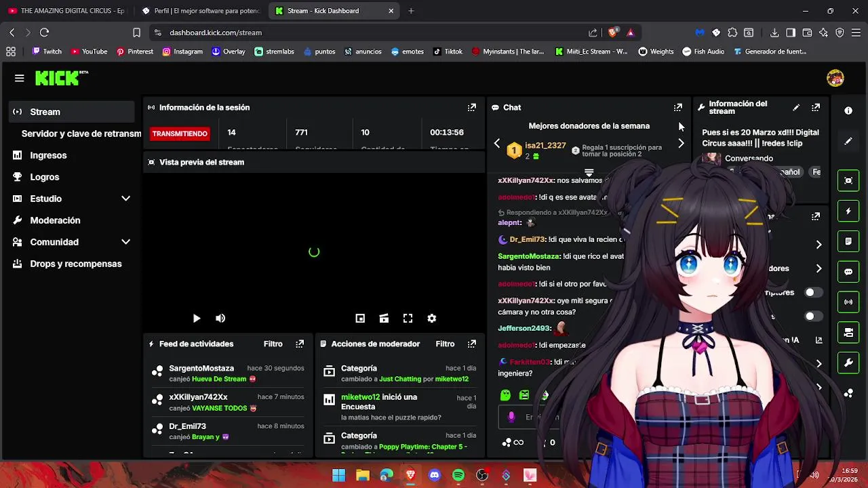This screenshot has width=868, height=488.
Task: Open the profile avatar menu
Action: [835, 78]
